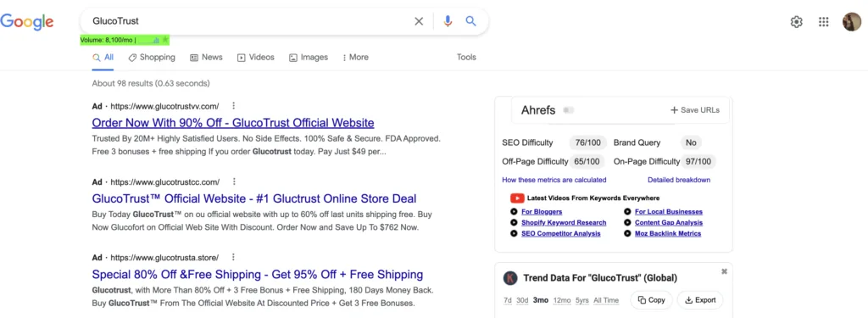Image resolution: width=868 pixels, height=318 pixels.
Task: Open 'Moz Backlink Metrics' video link
Action: (668, 234)
